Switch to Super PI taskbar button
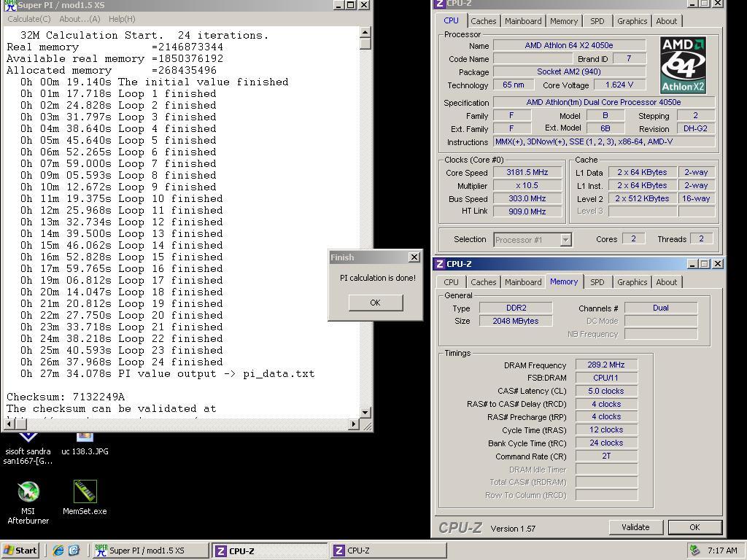Viewport: 747px width, 560px height. click(x=150, y=551)
